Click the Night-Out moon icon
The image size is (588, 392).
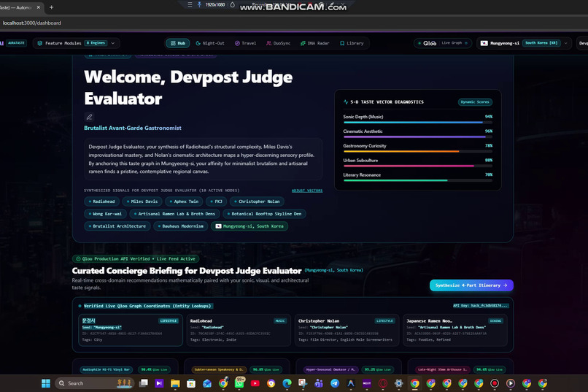click(x=198, y=43)
